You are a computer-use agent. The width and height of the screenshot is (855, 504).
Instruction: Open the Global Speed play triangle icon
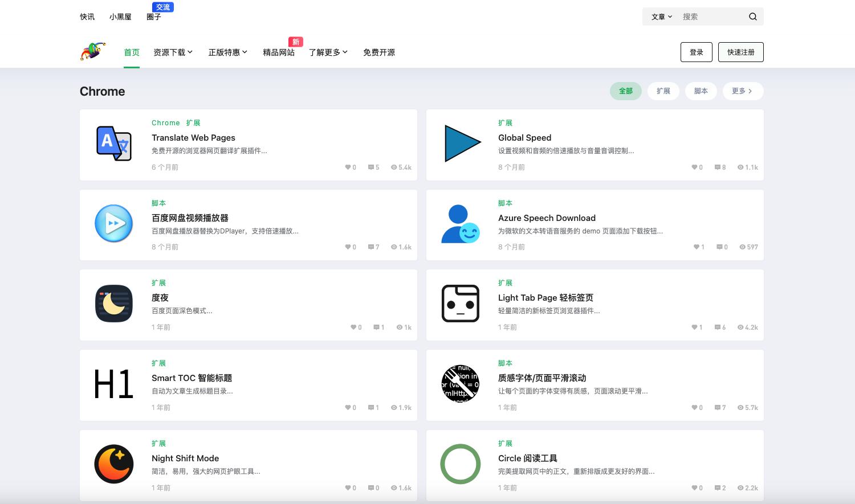[x=462, y=144]
